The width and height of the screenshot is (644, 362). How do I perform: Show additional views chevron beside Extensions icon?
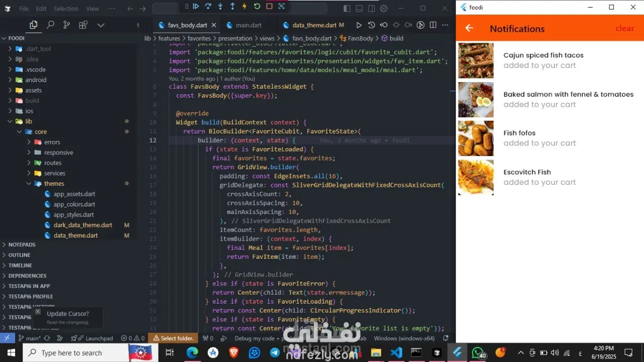pos(101,25)
